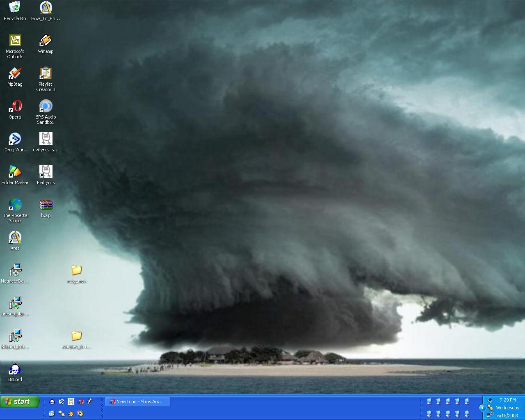Launch Windows Media Player from Quick Launch
Image resolution: width=525 pixels, height=420 pixels.
point(80,413)
